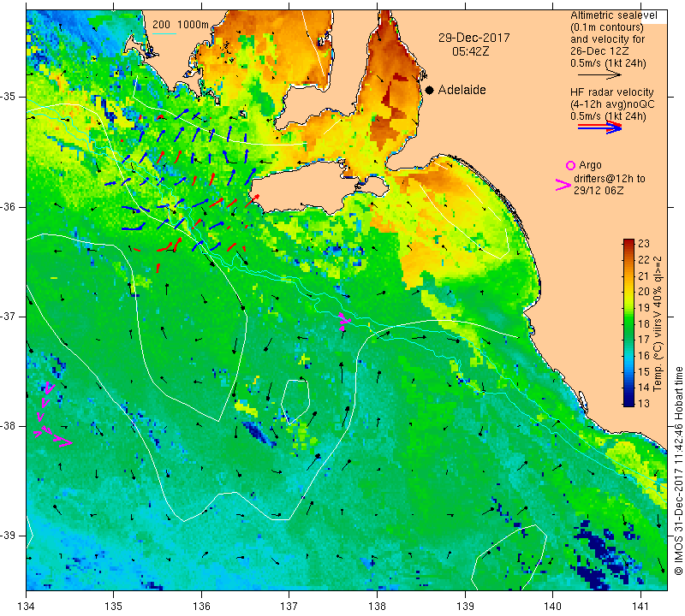The height and width of the screenshot is (616, 685).
Task: Click the '29/12 06Z' drifter date text
Action: [x=599, y=190]
